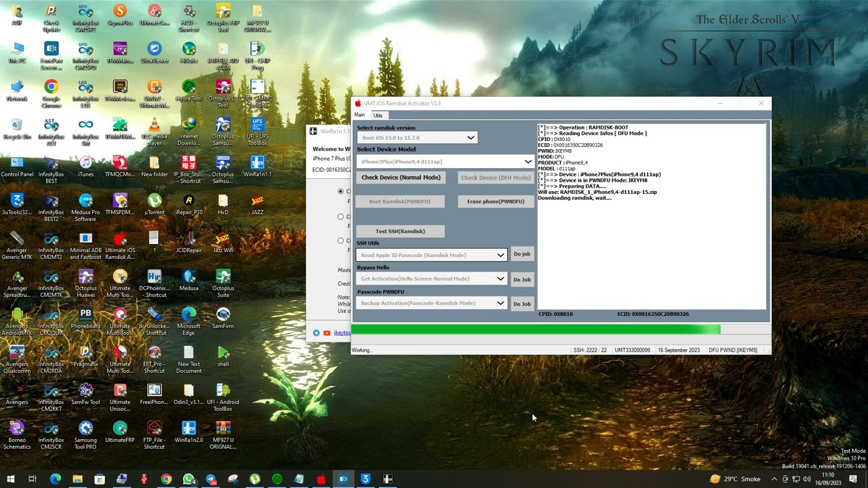Select the middle radio option in WinRa1n
This screenshot has width=868, height=488.
tap(340, 217)
